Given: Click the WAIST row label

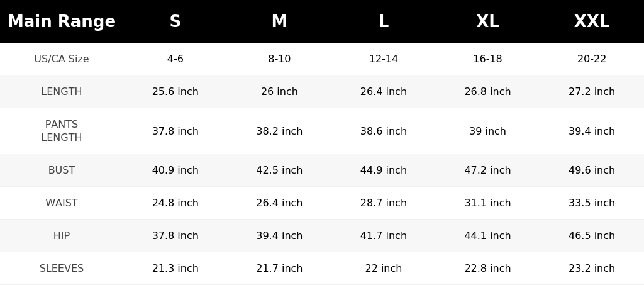Looking at the screenshot, I should point(62,203).
